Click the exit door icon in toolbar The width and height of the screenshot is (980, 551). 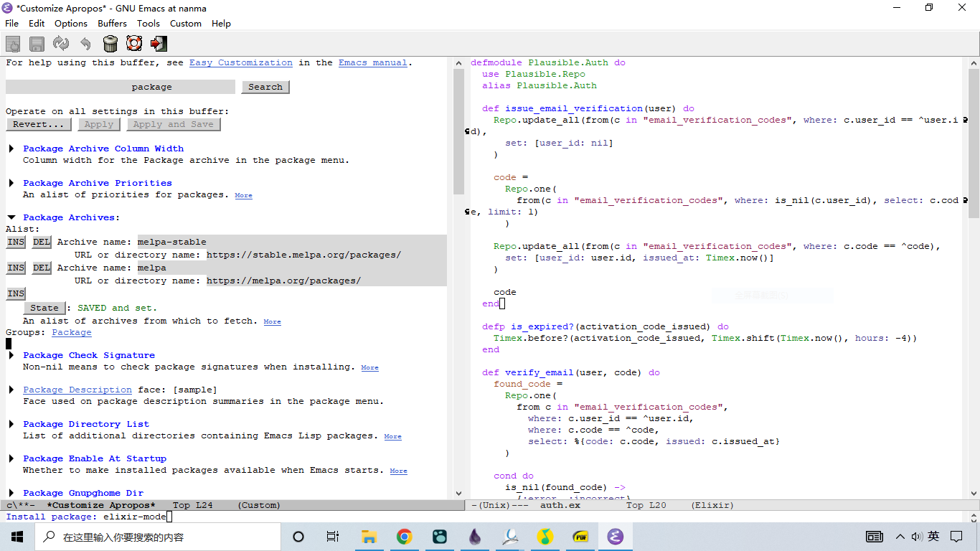point(159,44)
